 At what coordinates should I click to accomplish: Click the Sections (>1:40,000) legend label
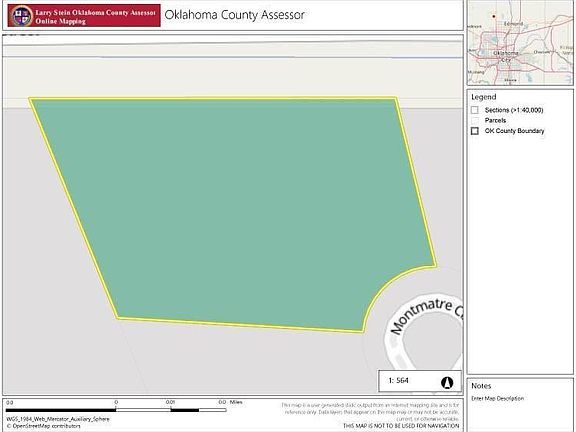514,110
